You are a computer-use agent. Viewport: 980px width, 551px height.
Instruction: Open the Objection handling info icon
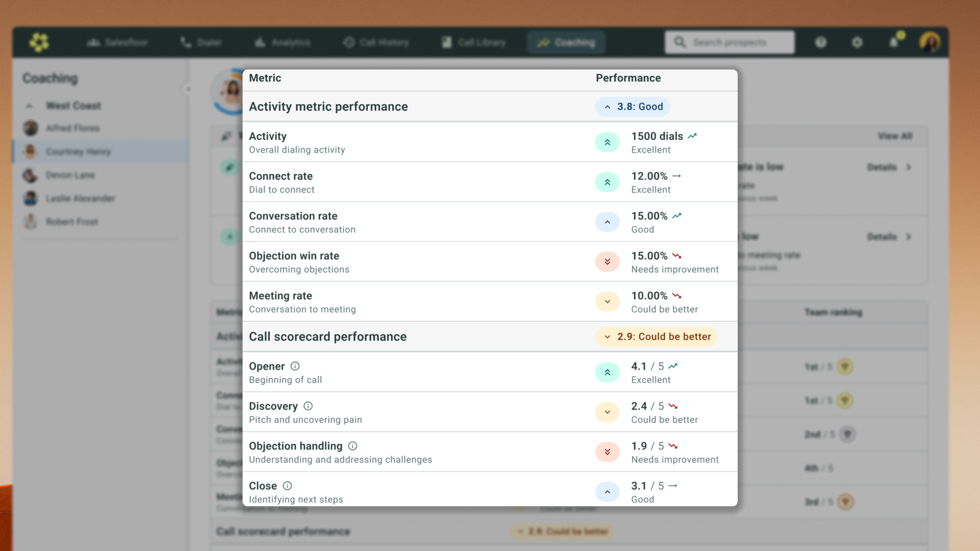tap(353, 446)
